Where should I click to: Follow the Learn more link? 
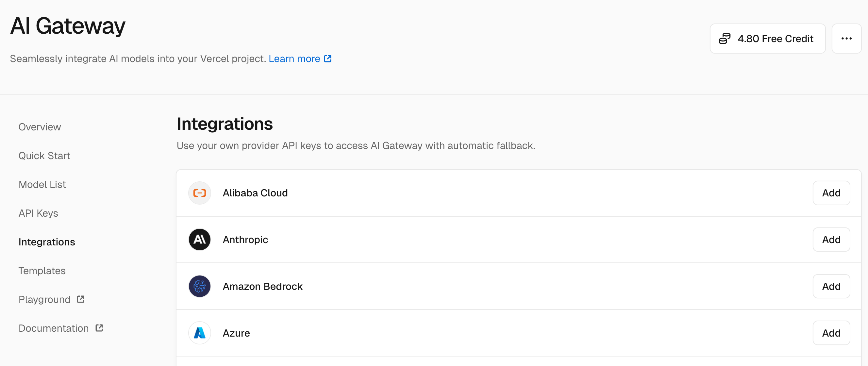[294, 58]
